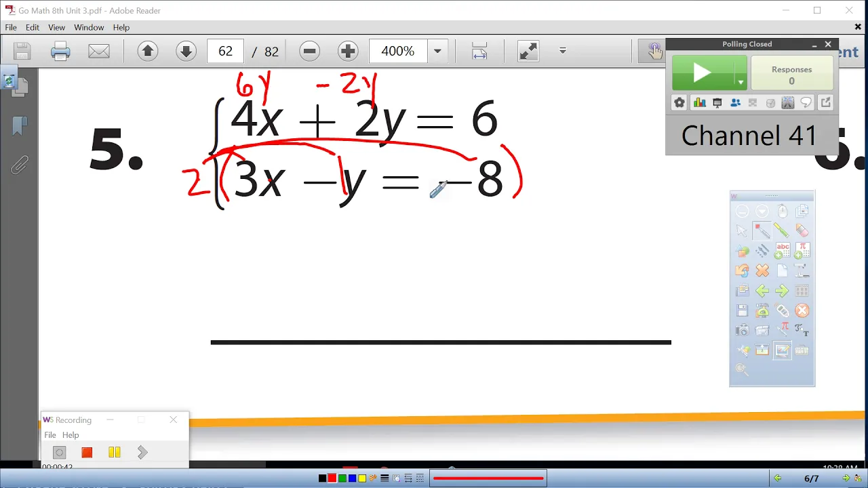868x488 pixels.
Task: Click the fit width scrolling icon
Action: (x=479, y=51)
